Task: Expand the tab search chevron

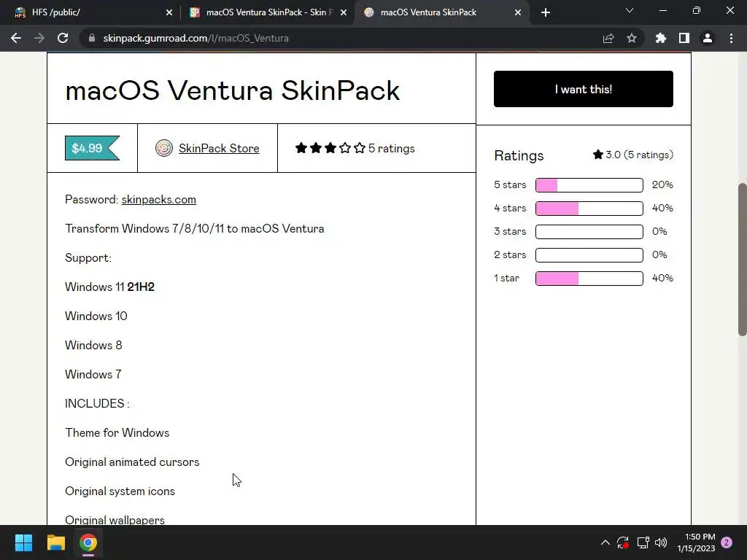Action: pos(630,10)
